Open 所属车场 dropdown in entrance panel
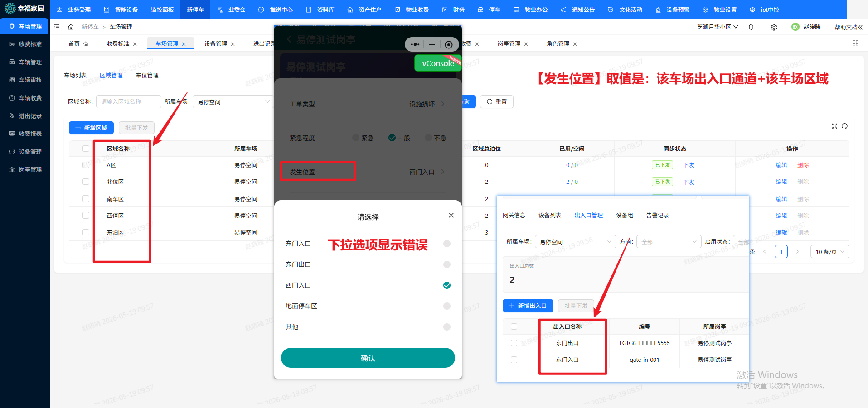The height and width of the screenshot is (408, 868). click(x=575, y=242)
